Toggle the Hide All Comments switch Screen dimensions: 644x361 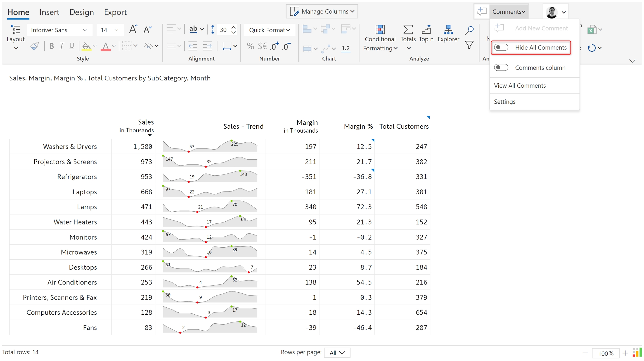[x=501, y=47]
